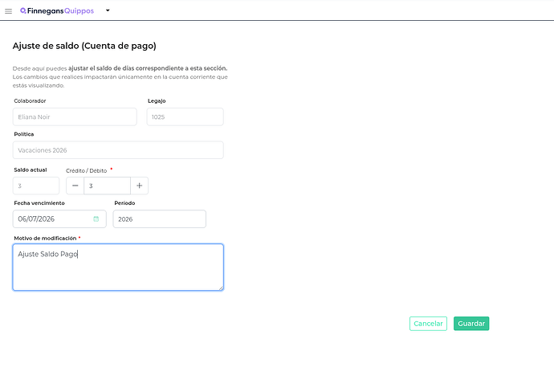Click the Saldo actual field
554x392 pixels.
pyautogui.click(x=36, y=186)
